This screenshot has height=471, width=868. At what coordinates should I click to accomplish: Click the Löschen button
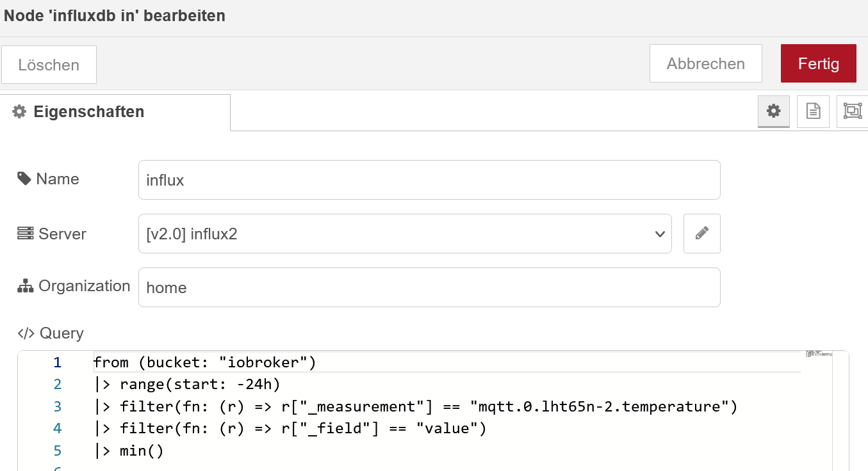[x=49, y=65]
